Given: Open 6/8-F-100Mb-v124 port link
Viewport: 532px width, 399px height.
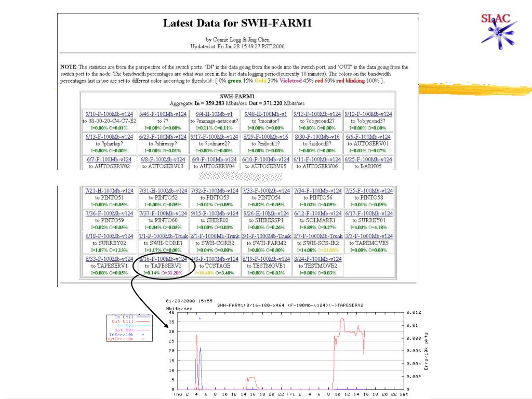Looking at the screenshot, I should (x=163, y=159).
